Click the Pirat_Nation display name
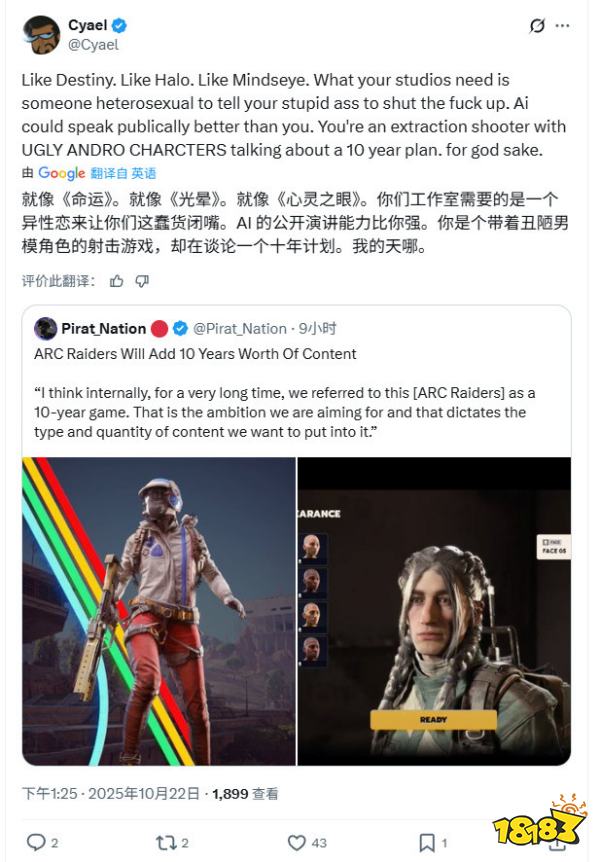 [103, 329]
